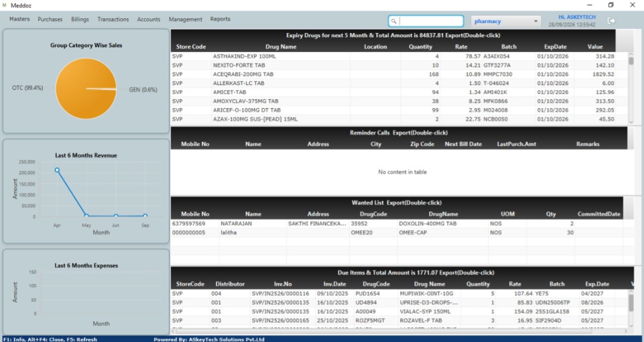Click the Inv.Date column header

click(x=334, y=284)
